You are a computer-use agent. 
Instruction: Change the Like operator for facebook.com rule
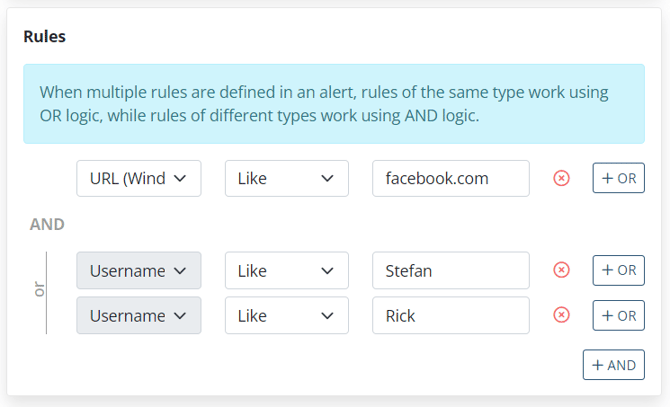pos(286,178)
